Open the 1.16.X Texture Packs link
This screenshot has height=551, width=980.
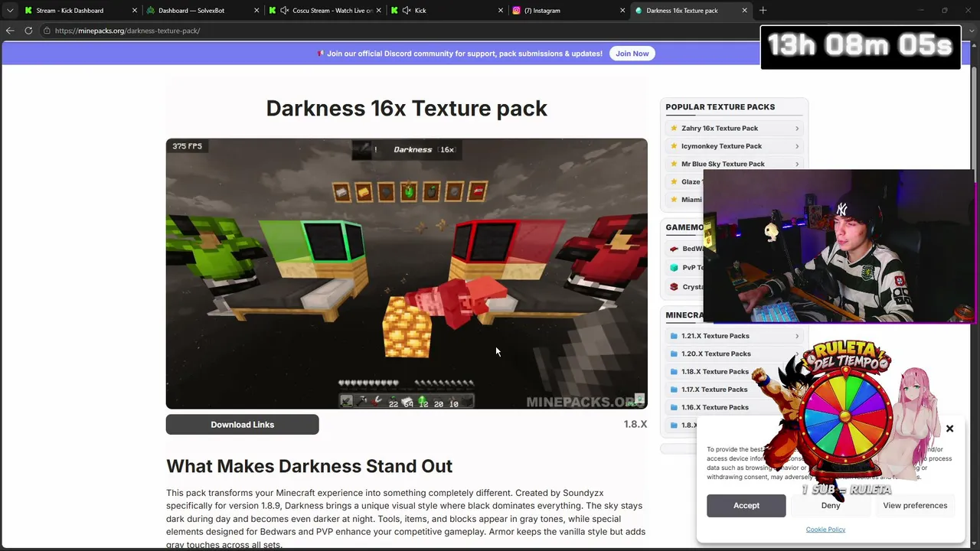715,407
